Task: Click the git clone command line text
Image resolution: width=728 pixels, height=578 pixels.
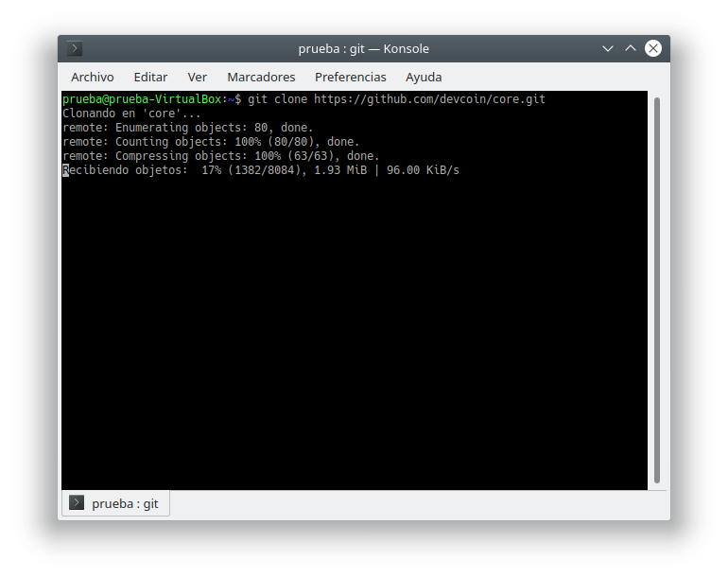Action: pos(396,99)
